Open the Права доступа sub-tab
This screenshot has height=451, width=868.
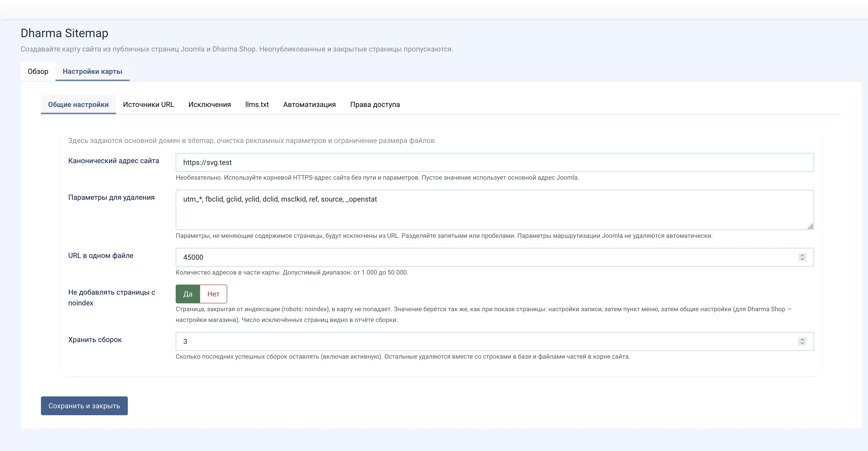point(375,104)
